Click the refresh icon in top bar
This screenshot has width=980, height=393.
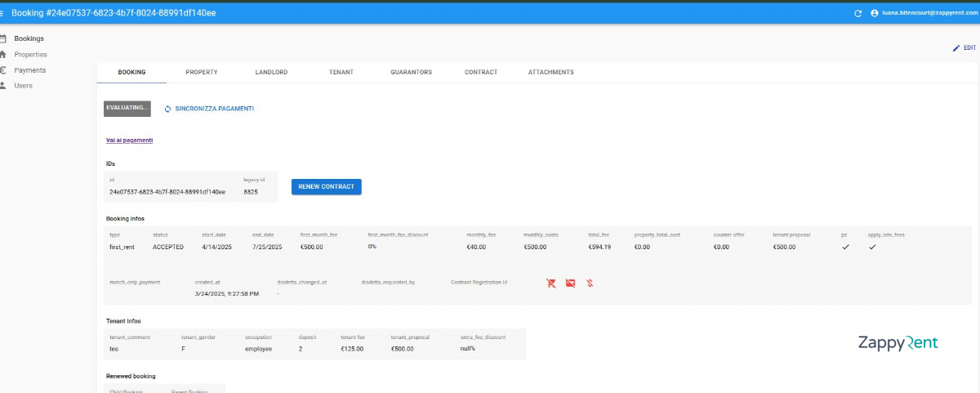[857, 13]
